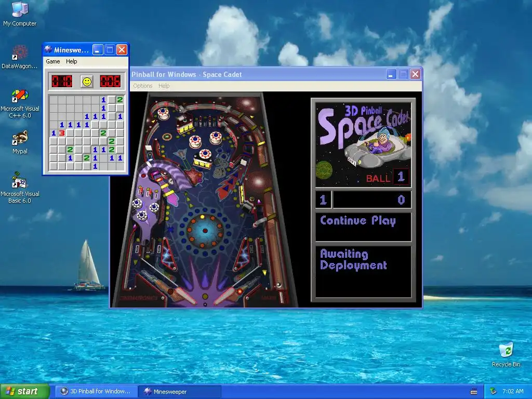This screenshot has height=399, width=532.
Task: Click the keyboard icon in the taskbar
Action: [x=474, y=392]
